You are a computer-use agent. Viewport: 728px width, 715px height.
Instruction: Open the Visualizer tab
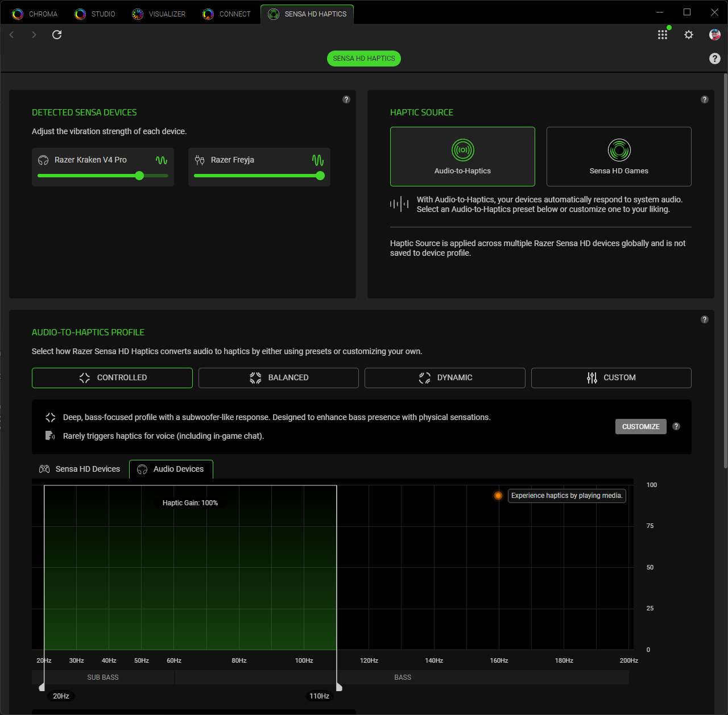coord(159,14)
